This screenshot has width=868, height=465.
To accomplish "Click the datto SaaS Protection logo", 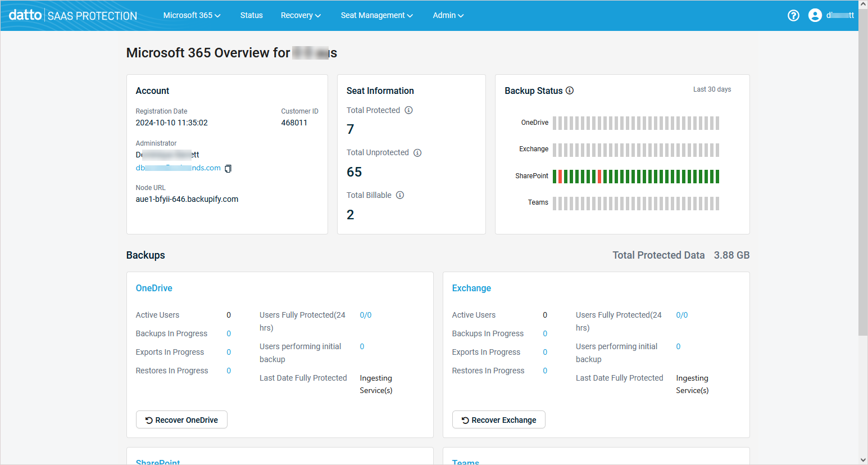I will click(73, 15).
